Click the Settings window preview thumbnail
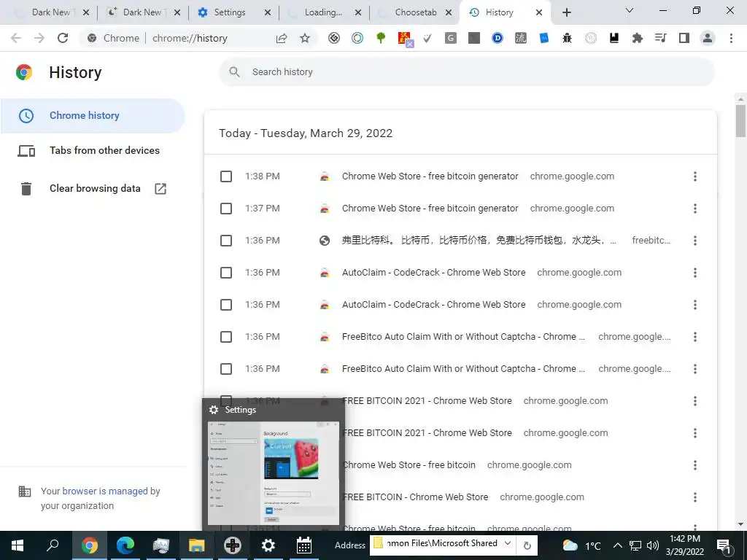 tap(274, 472)
